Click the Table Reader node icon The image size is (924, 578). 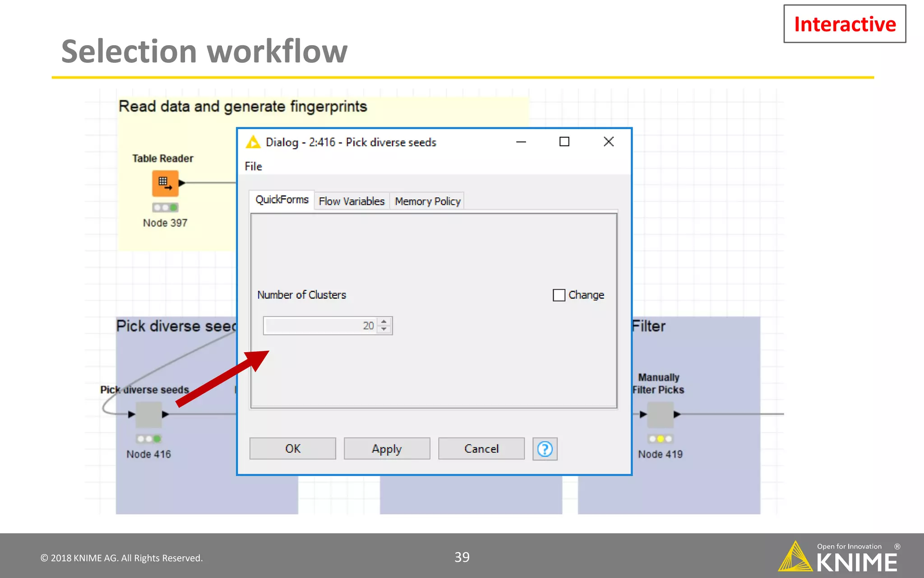[165, 183]
